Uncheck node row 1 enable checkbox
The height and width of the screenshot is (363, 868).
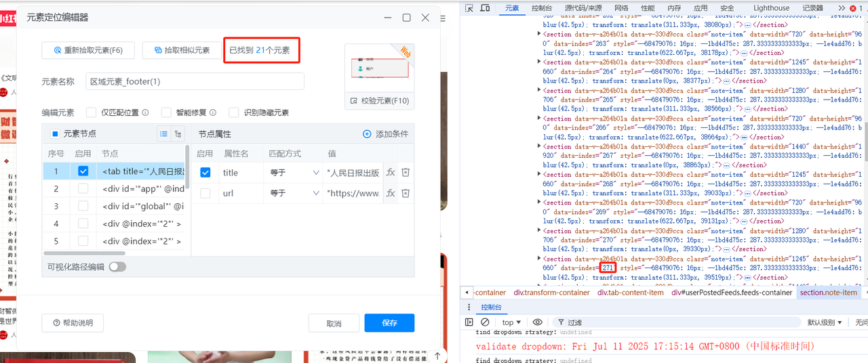tap(83, 171)
